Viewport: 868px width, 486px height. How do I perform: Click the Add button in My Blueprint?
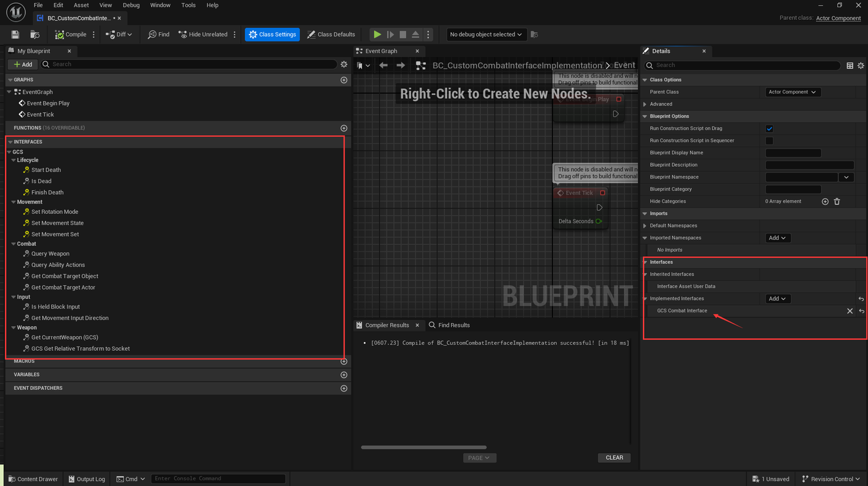tap(23, 64)
